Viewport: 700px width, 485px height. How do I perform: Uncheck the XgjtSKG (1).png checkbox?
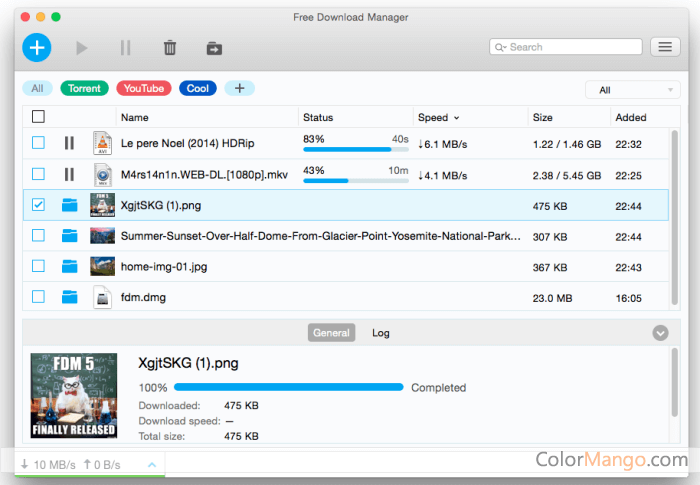(x=38, y=205)
